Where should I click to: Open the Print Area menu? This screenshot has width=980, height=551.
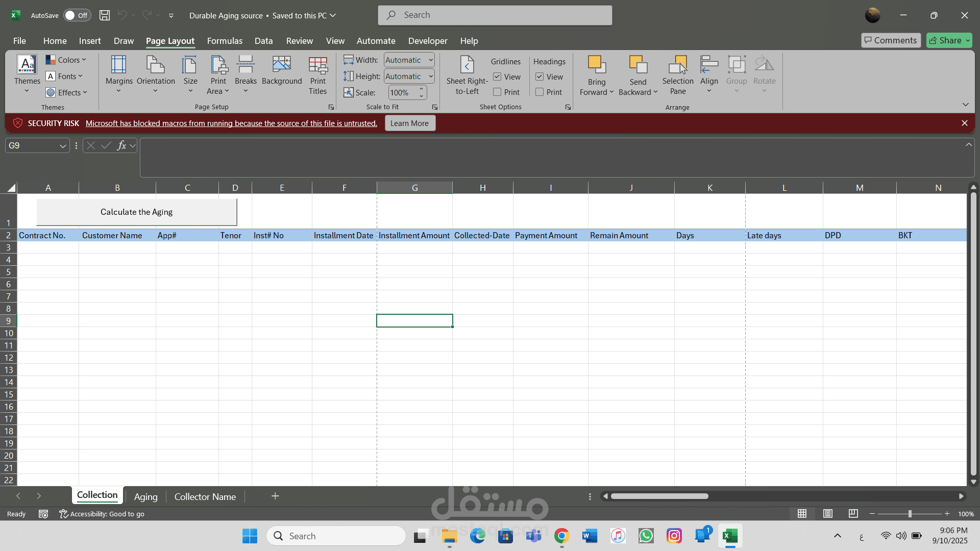218,74
